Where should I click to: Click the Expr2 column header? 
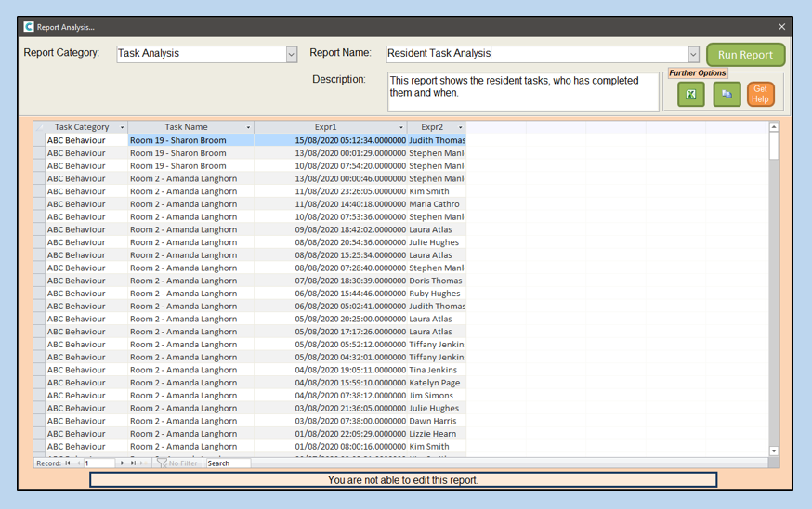[x=431, y=127]
